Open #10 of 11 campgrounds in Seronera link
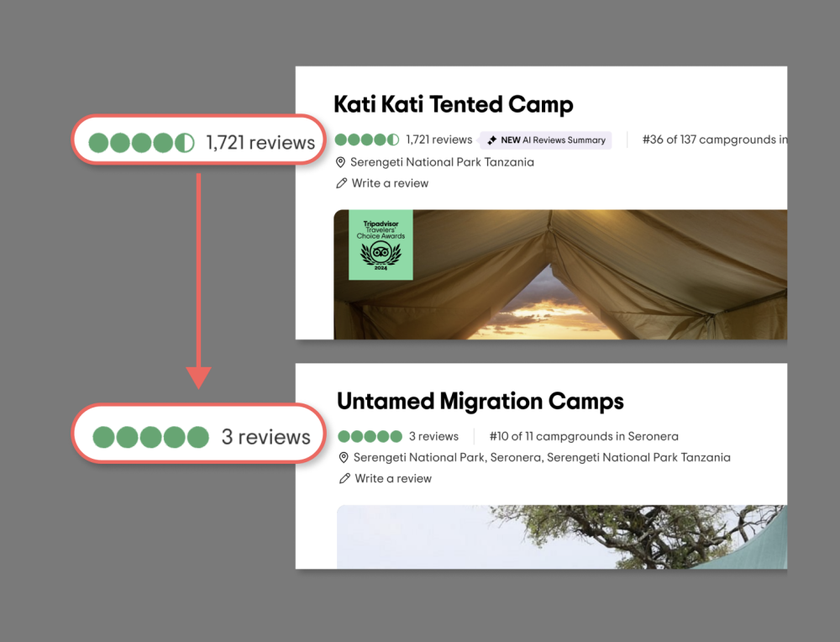840x642 pixels. click(584, 436)
